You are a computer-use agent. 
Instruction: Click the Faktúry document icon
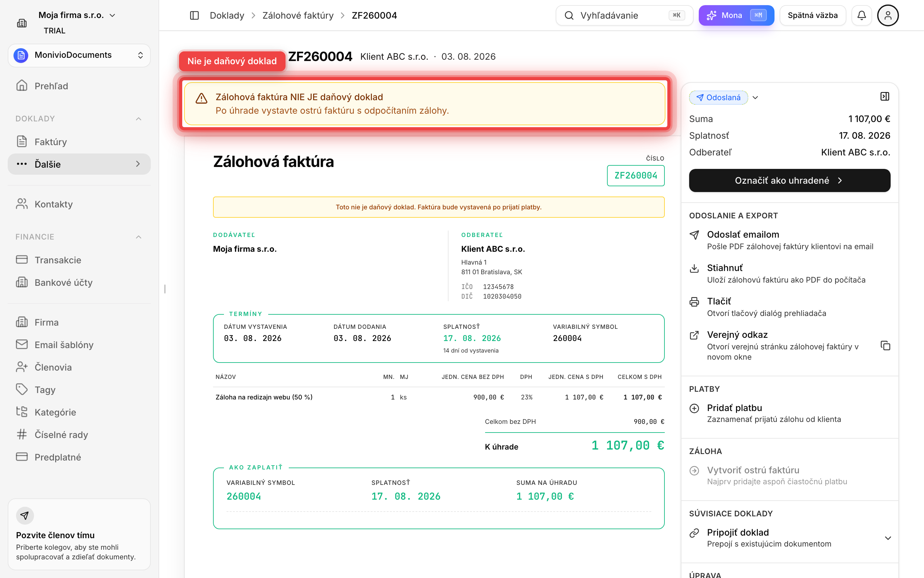22,141
